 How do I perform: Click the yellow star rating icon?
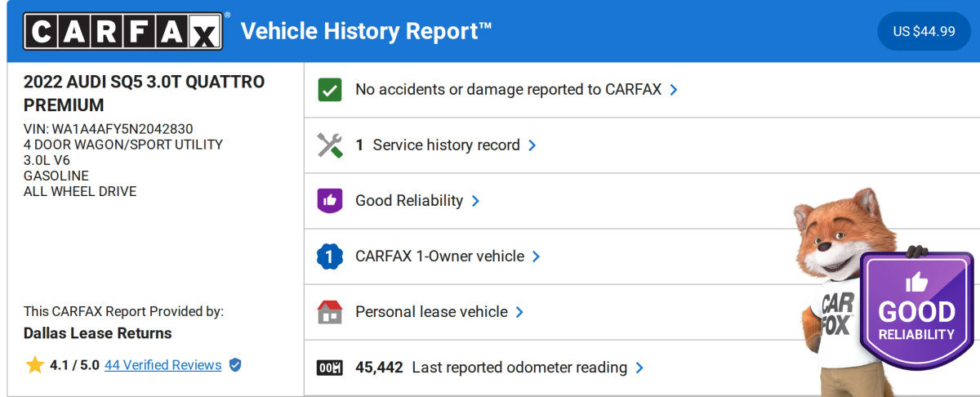click(34, 365)
